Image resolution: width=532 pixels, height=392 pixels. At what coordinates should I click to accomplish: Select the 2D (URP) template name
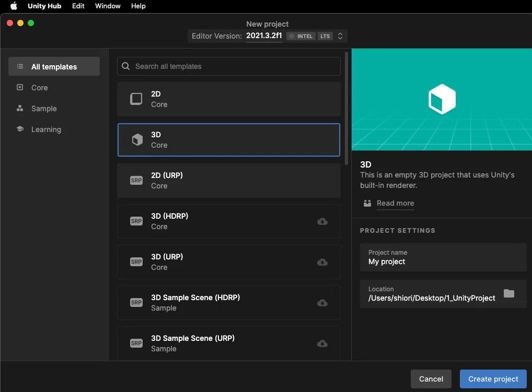click(x=167, y=175)
